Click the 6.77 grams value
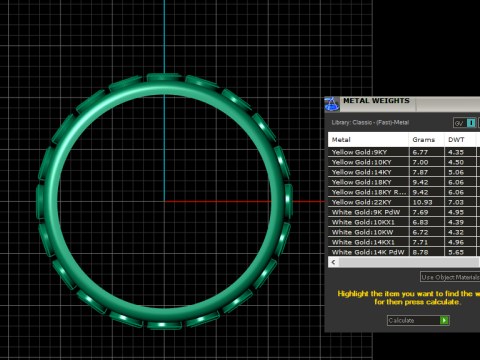 [x=420, y=152]
